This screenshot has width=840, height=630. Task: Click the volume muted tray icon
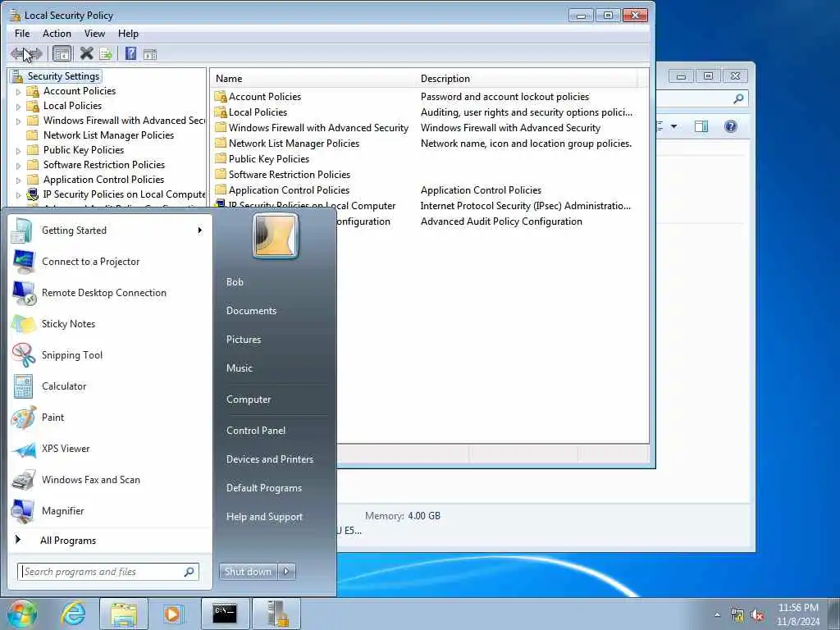point(757,615)
